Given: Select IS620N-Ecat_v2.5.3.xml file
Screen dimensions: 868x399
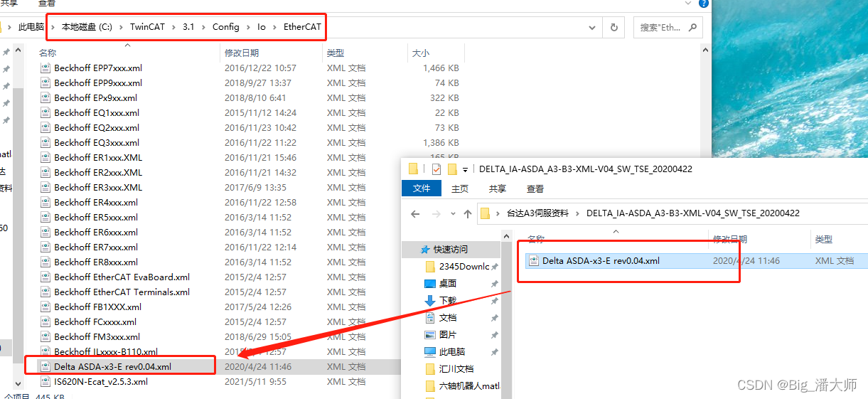Looking at the screenshot, I should (x=101, y=382).
